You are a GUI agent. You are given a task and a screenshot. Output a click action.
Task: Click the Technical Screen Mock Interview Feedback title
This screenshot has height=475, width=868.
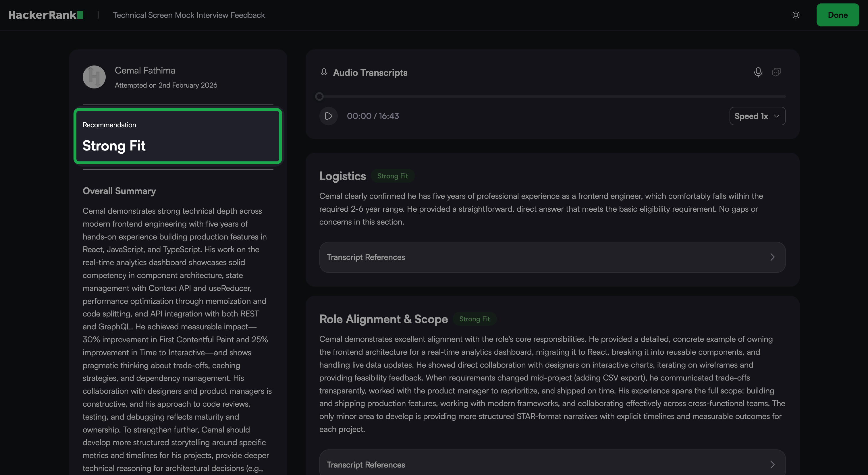coord(189,15)
